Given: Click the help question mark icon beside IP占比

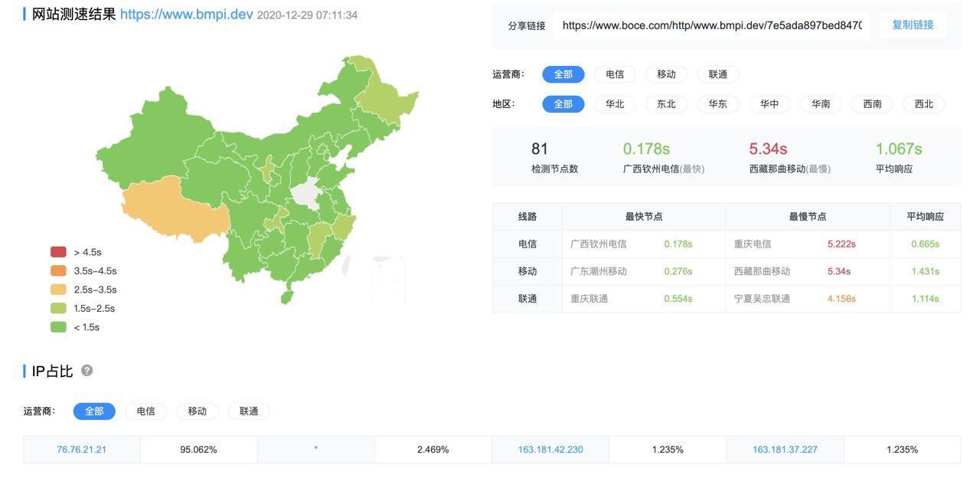Looking at the screenshot, I should coord(87,371).
